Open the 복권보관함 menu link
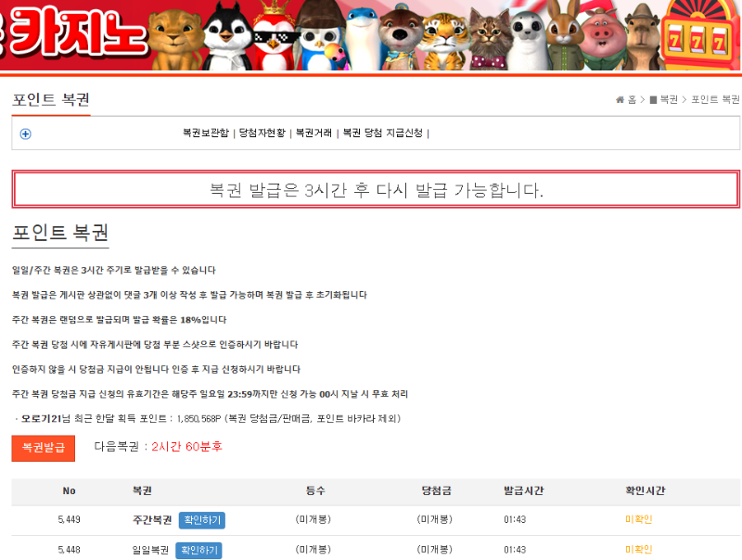 [x=205, y=133]
